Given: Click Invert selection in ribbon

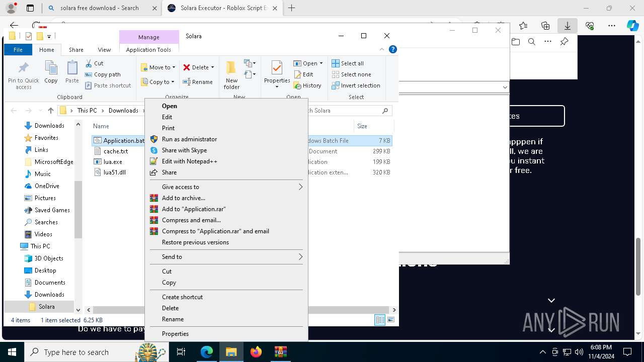Looking at the screenshot, I should (x=356, y=85).
